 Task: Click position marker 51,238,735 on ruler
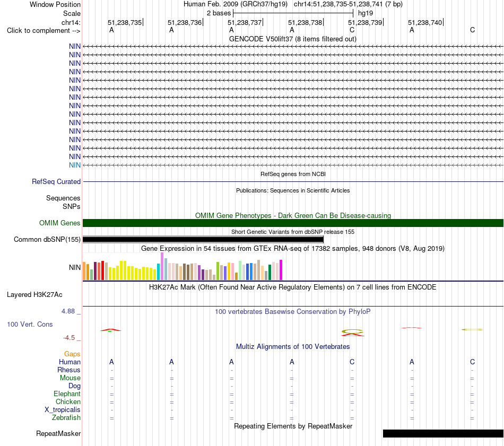125,22
